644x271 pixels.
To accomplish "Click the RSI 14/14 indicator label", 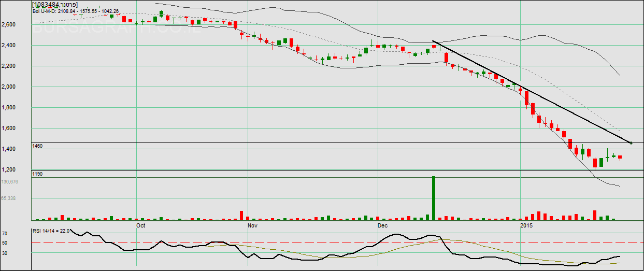I will 51,231.
